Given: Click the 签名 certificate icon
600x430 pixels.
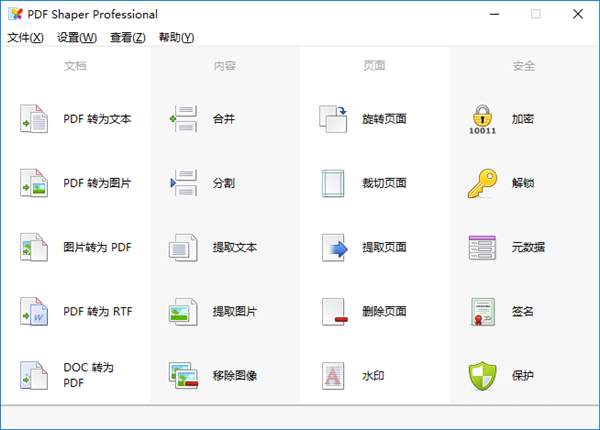Looking at the screenshot, I should click(483, 311).
